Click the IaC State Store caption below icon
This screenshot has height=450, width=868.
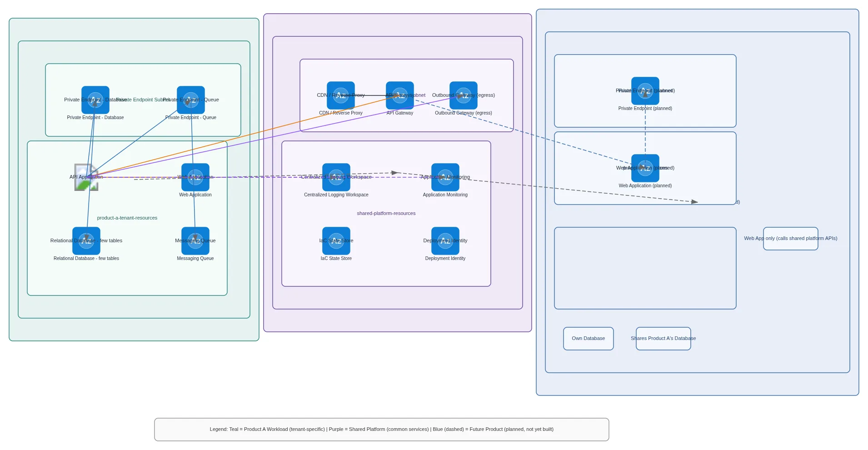(x=336, y=259)
